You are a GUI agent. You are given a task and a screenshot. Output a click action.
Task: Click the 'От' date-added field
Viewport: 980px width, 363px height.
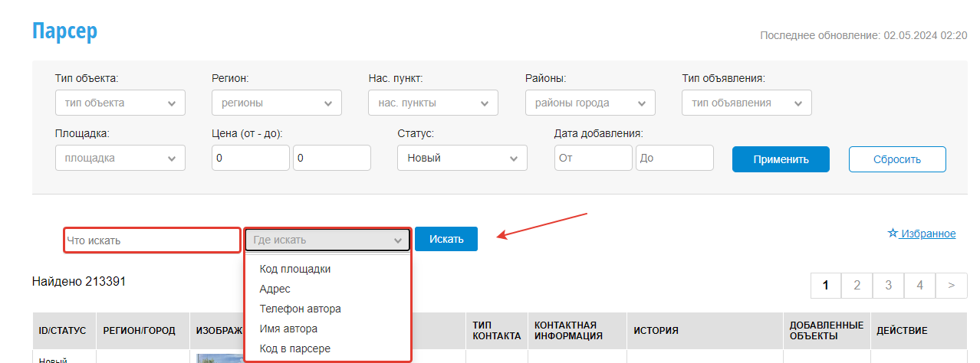[x=594, y=158]
